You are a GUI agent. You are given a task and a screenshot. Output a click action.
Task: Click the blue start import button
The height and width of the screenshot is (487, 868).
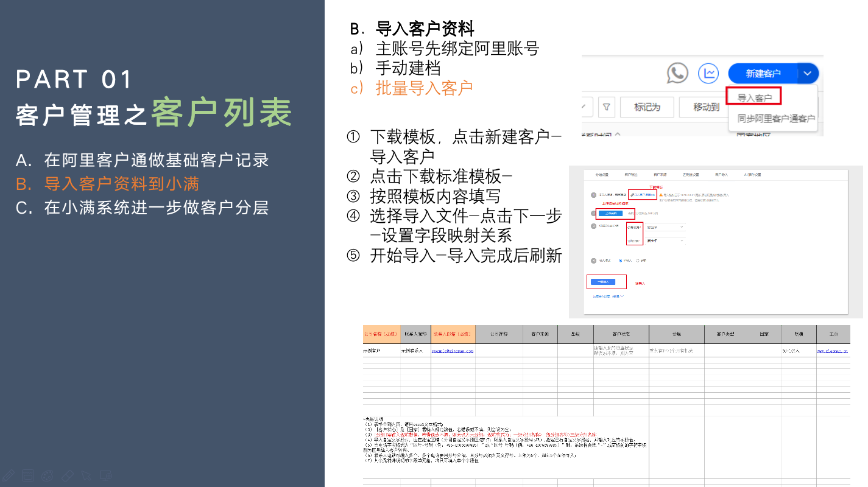point(603,282)
